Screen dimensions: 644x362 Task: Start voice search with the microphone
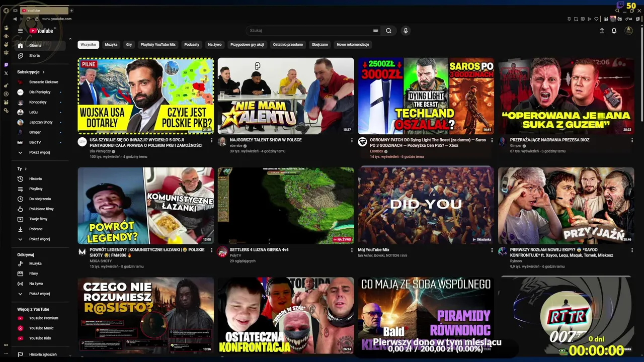[x=406, y=31]
